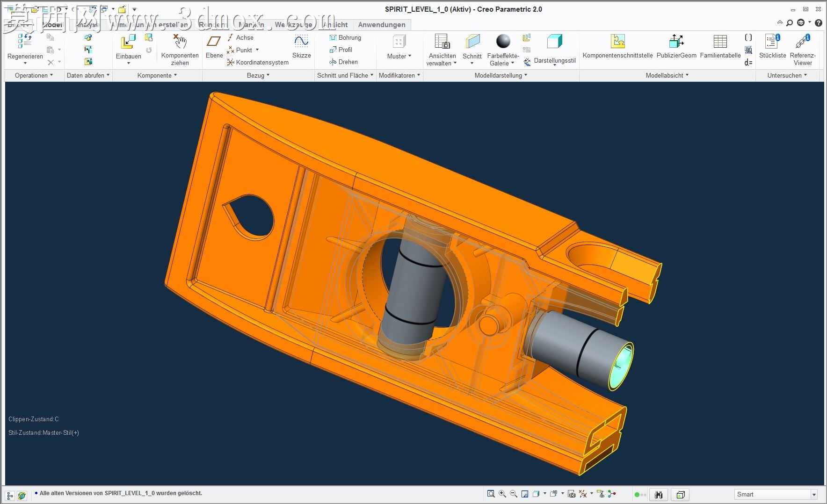827x504 pixels.
Task: Toggle the model tree display icon
Action: pos(10,495)
